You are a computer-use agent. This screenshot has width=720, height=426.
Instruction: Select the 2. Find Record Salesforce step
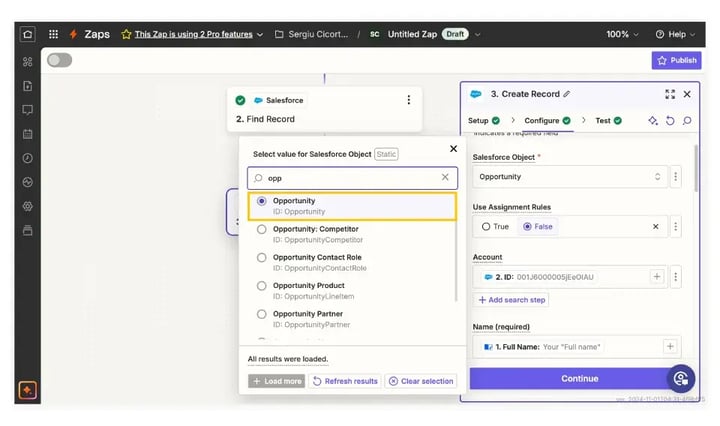coord(324,109)
